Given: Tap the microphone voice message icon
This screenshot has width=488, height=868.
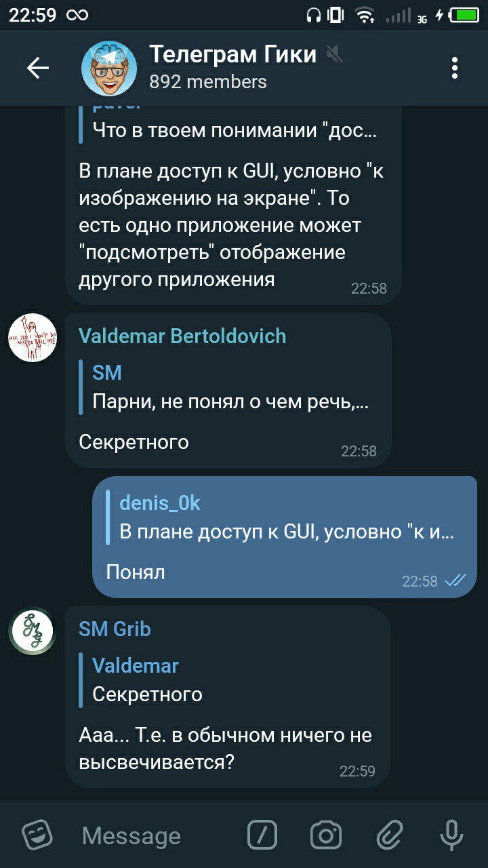Looking at the screenshot, I should coord(451,835).
